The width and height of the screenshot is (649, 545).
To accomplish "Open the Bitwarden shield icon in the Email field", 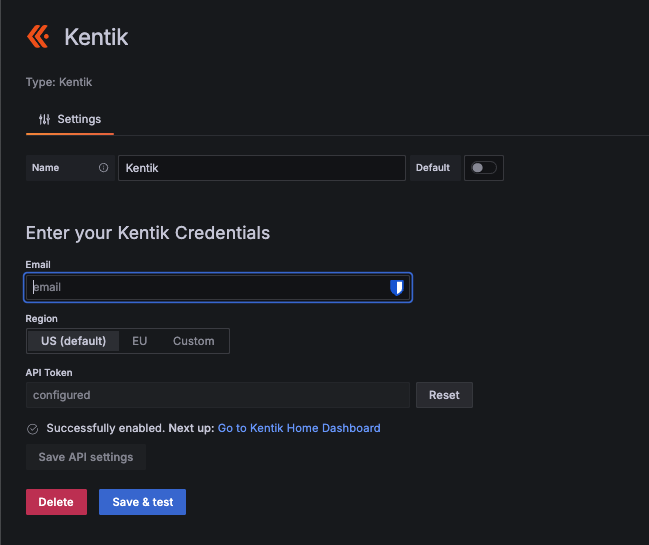I will pos(397,287).
